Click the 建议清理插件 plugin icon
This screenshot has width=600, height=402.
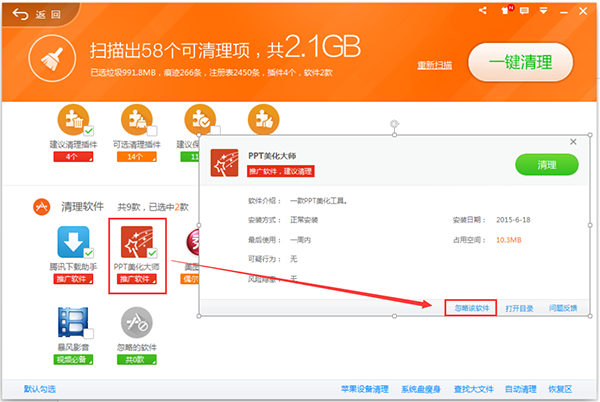coord(72,123)
